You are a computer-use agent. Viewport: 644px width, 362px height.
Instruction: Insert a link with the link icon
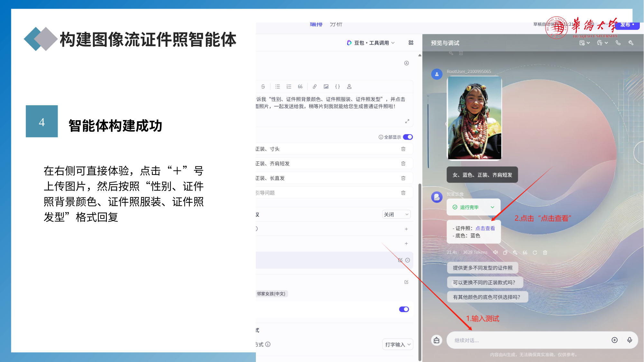pos(315,87)
